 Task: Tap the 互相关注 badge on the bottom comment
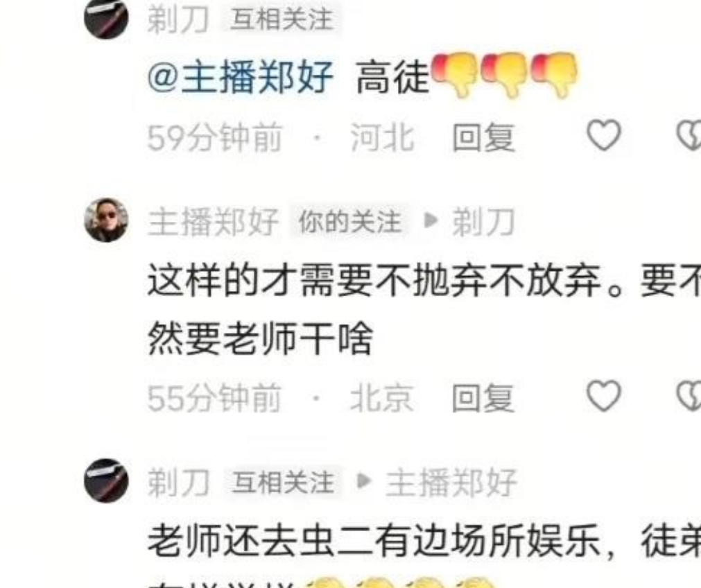coord(283,482)
